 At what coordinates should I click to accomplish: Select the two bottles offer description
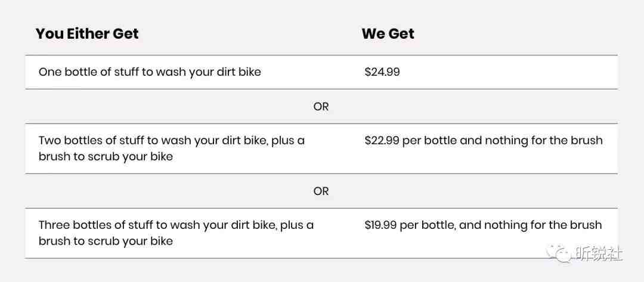click(x=172, y=148)
